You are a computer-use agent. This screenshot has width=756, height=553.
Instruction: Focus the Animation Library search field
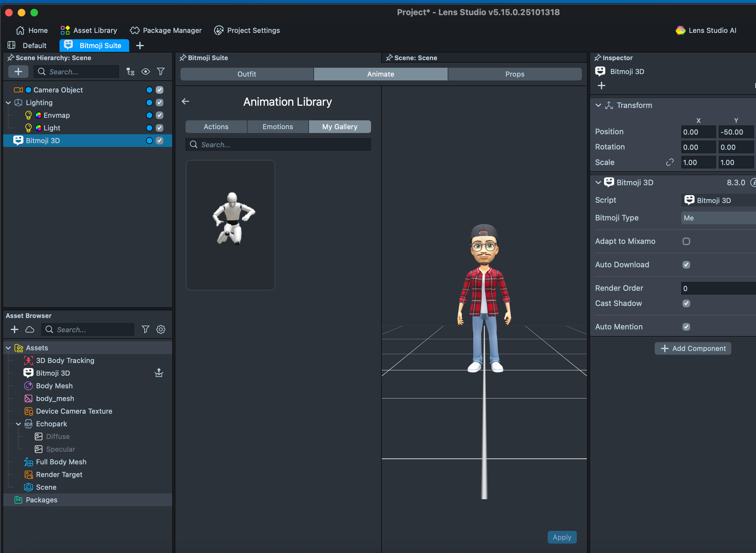[278, 144]
